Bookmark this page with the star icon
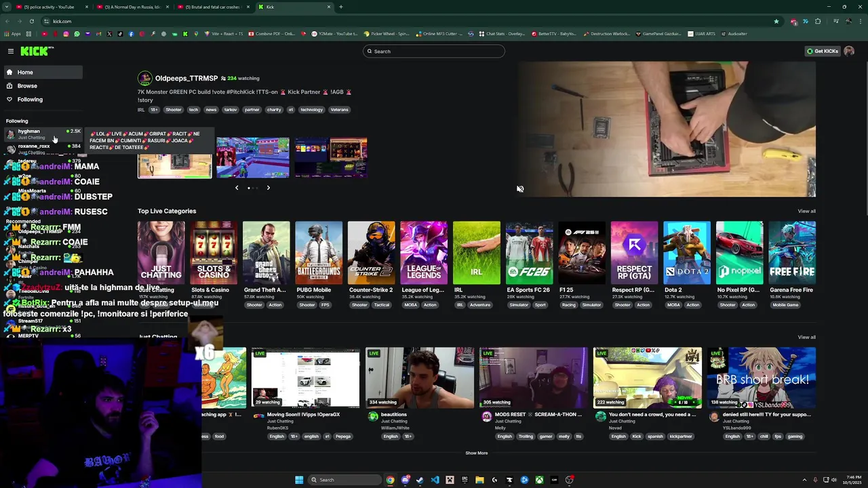 tap(776, 21)
